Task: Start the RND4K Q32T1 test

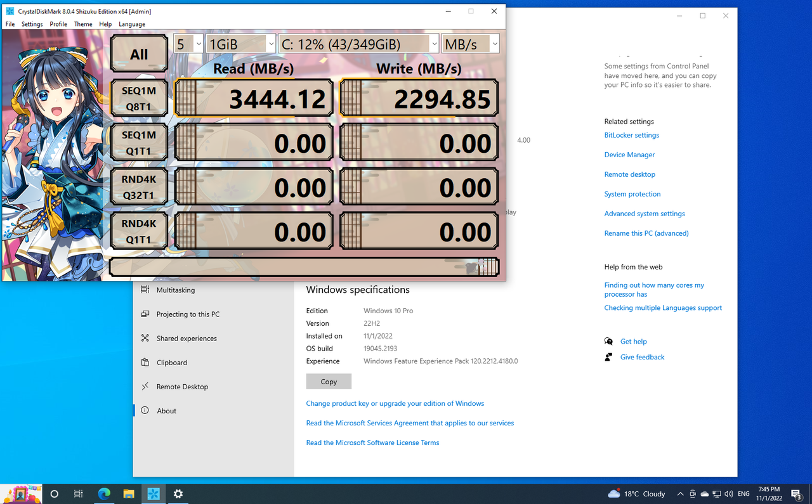Action: pyautogui.click(x=139, y=187)
